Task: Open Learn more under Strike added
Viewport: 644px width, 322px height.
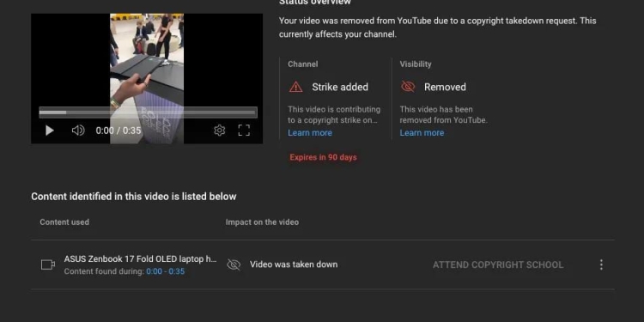Action: click(310, 132)
